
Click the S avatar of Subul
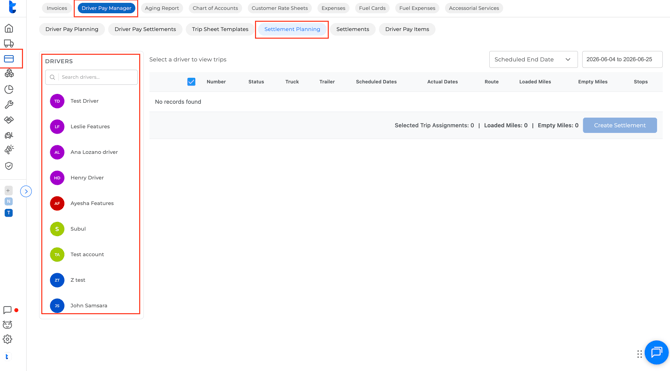click(x=57, y=229)
